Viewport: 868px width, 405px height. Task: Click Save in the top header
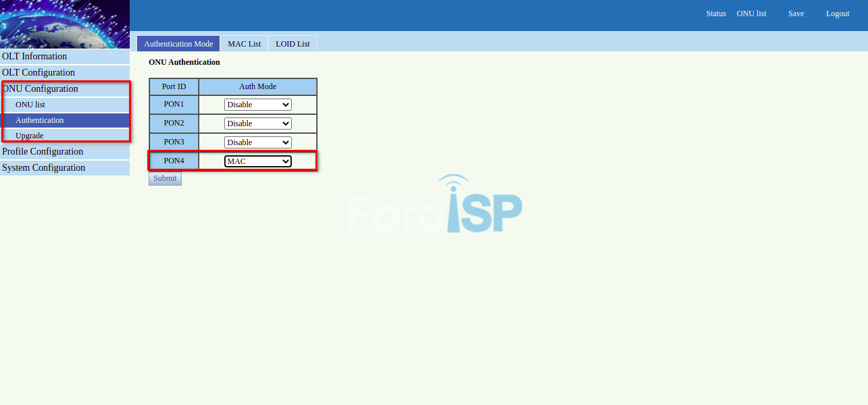coord(796,13)
